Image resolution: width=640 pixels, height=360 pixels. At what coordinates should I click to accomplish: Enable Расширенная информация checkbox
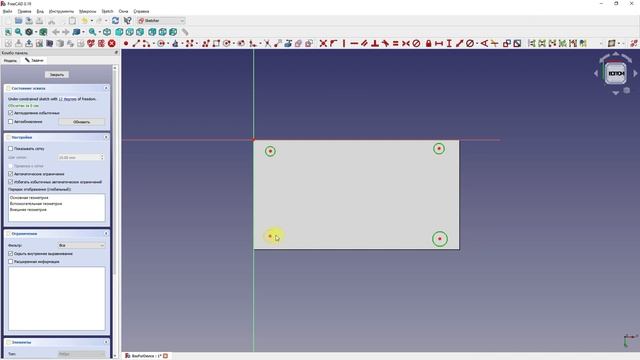click(x=11, y=262)
